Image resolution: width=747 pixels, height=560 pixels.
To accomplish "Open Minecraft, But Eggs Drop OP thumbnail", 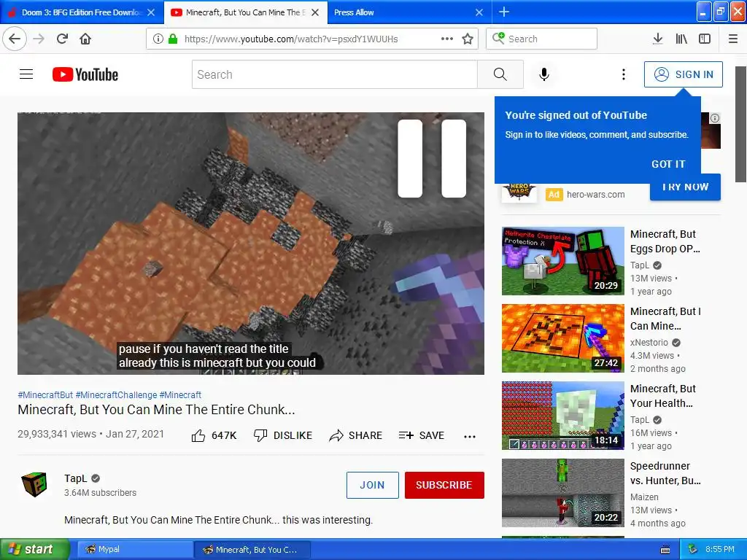I will coord(562,261).
